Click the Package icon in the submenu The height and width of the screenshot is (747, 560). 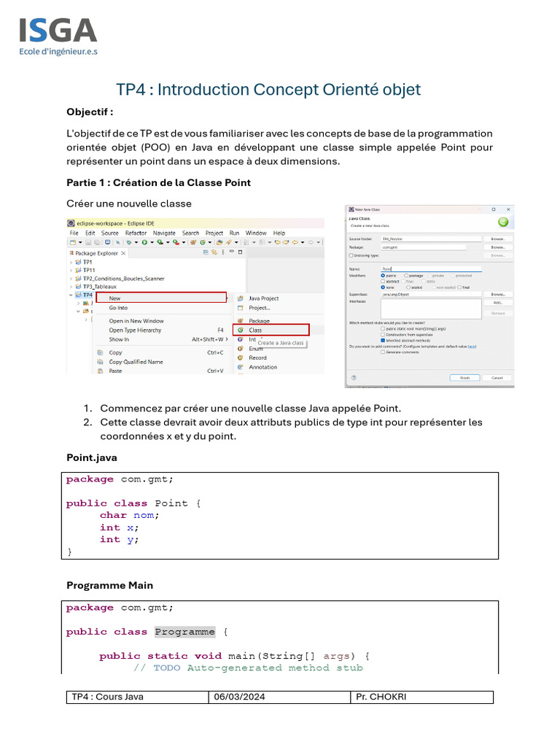tap(241, 321)
